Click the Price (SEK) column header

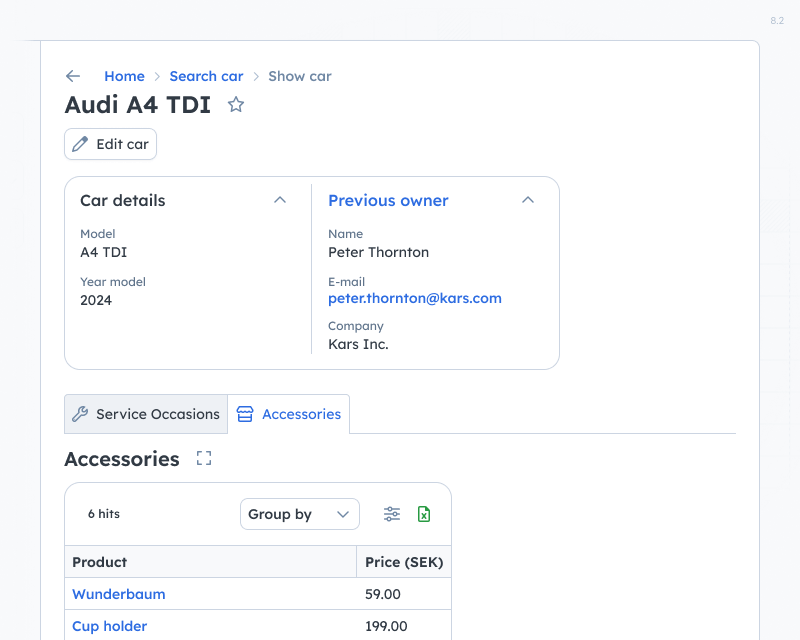(404, 562)
